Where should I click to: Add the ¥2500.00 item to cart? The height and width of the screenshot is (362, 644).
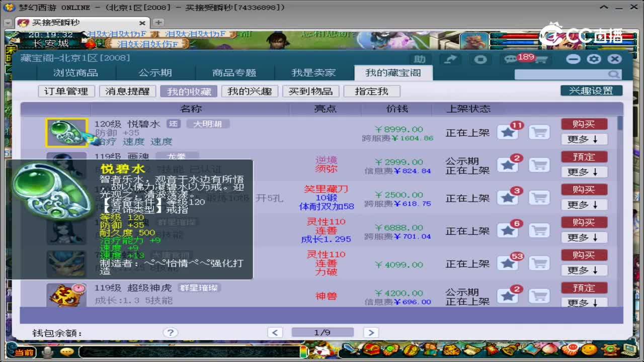(x=539, y=198)
